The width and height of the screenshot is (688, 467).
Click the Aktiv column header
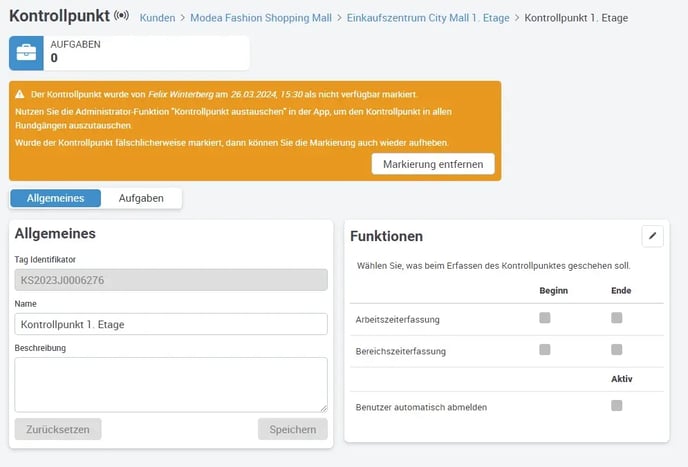[622, 379]
